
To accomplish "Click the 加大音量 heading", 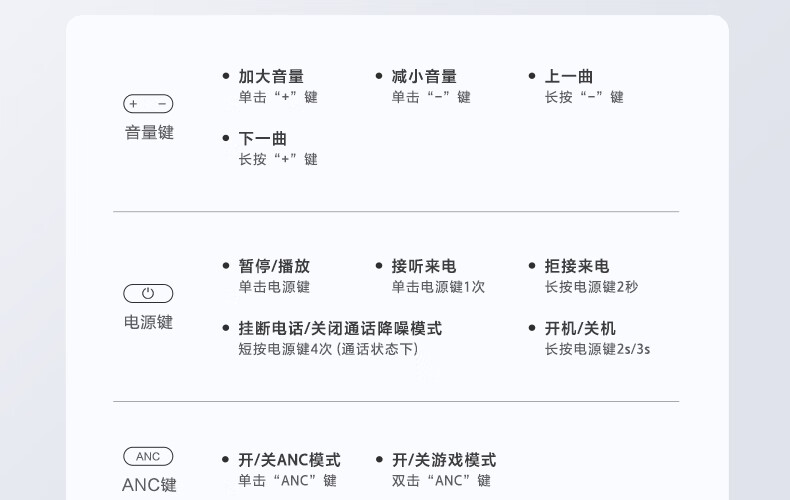I will pos(271,77).
